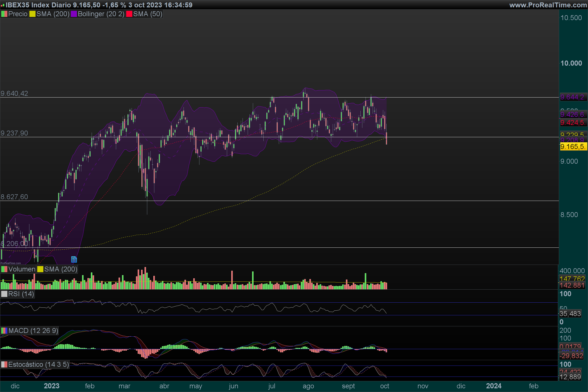Click the purple Bollinger (20 2) swatch
The height and width of the screenshot is (392, 588).
tap(74, 14)
